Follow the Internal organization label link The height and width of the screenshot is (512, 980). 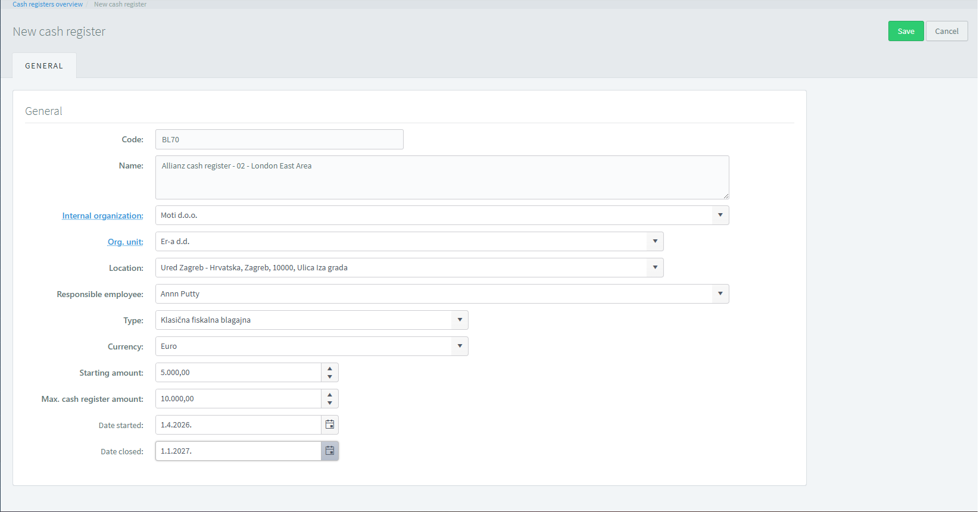coord(102,216)
